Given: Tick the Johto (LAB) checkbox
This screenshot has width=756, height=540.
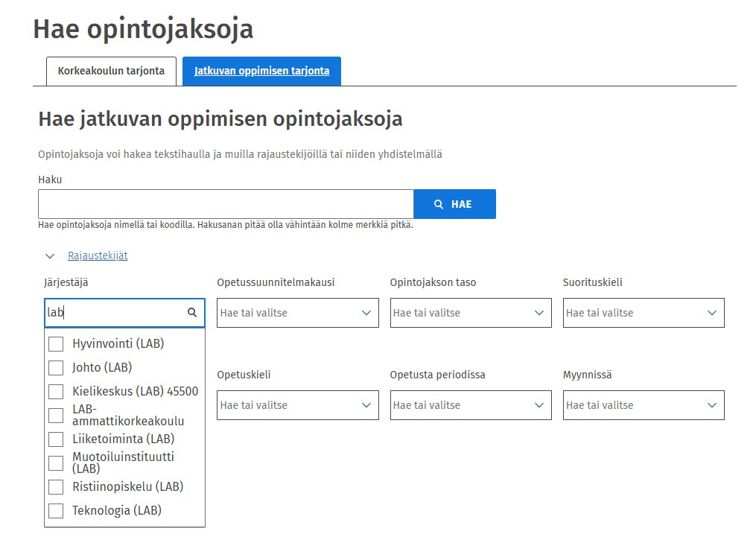Looking at the screenshot, I should click(x=56, y=367).
